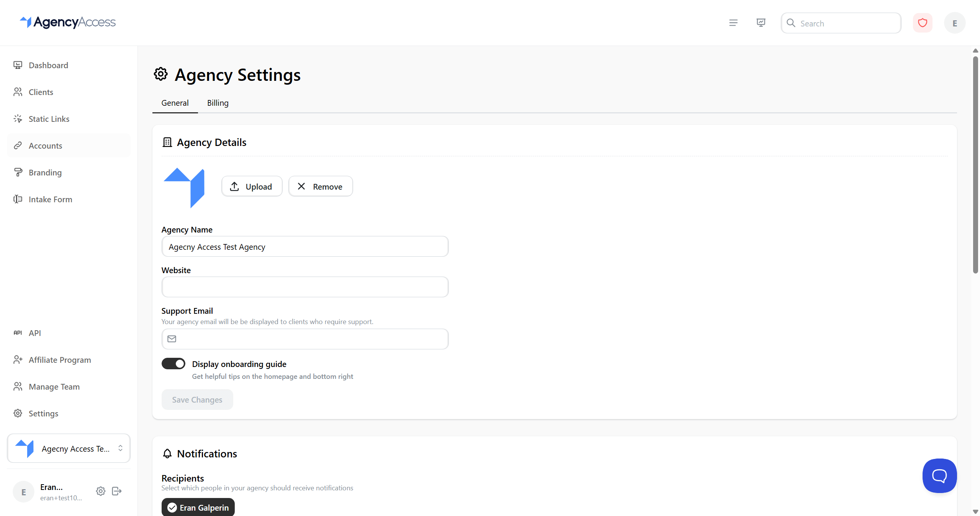Go to Clients page
Screen dimensions: 980x516
tap(69, 92)
